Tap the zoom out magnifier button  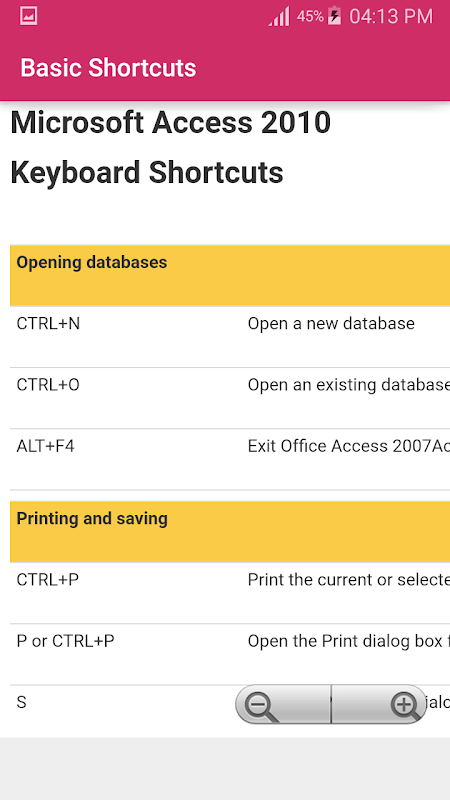pos(283,704)
